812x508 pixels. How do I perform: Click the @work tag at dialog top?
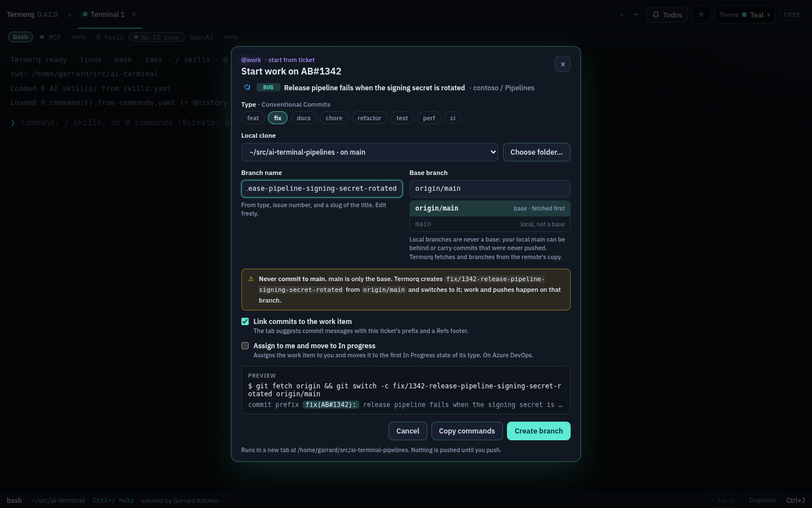pos(251,60)
